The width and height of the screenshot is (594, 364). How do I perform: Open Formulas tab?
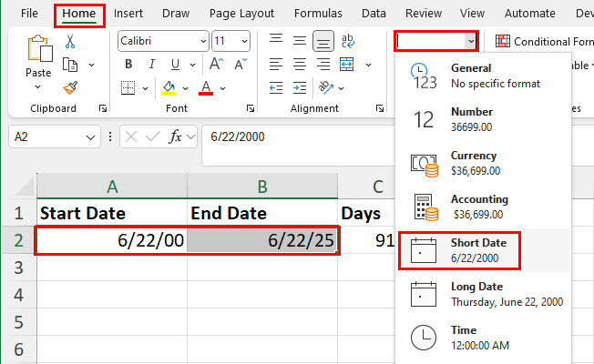click(318, 14)
